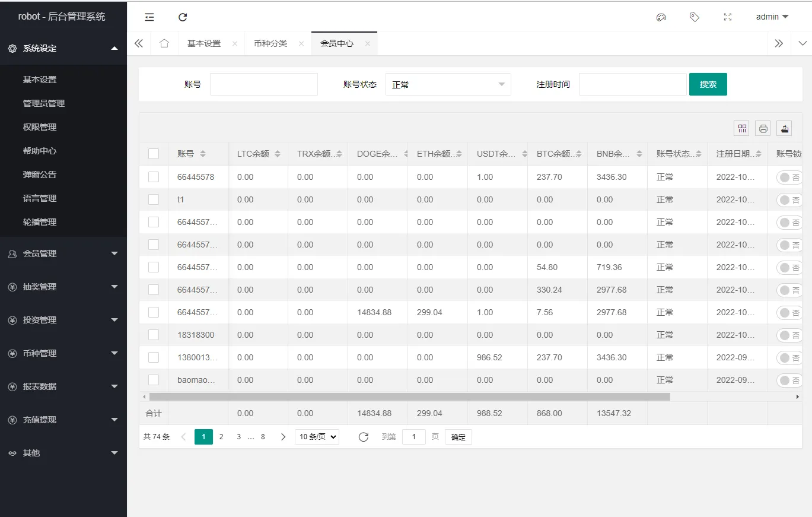
Task: Collapse the sidebar with the fold icon
Action: [149, 17]
